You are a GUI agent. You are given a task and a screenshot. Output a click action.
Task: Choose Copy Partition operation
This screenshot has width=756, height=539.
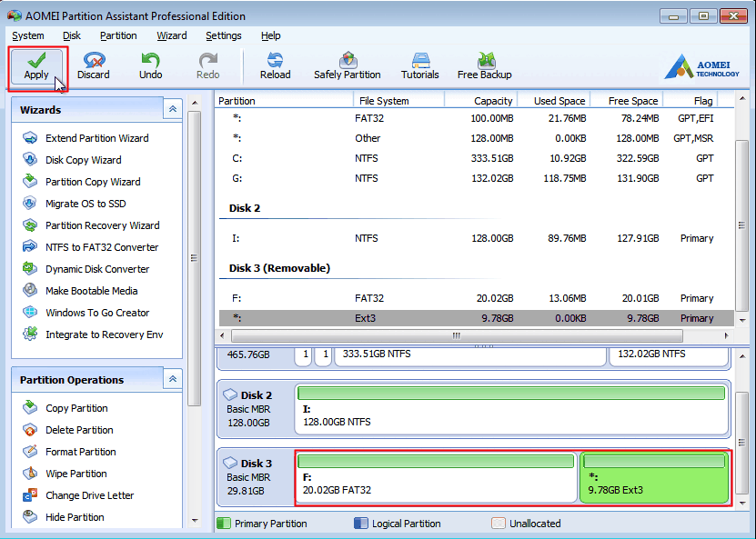66,408
